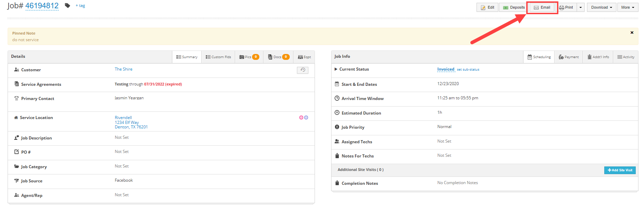Open the Pics tab
This screenshot has width=644, height=208.
coord(249,57)
